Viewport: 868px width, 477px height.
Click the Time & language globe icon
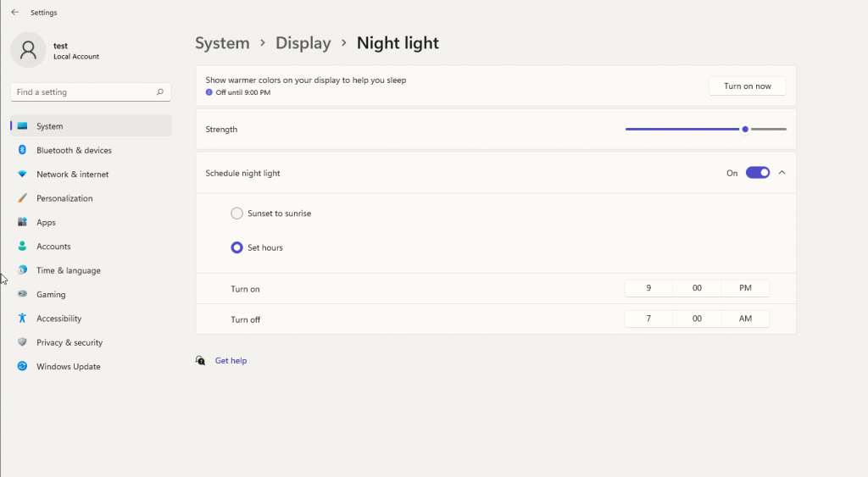[x=22, y=270]
